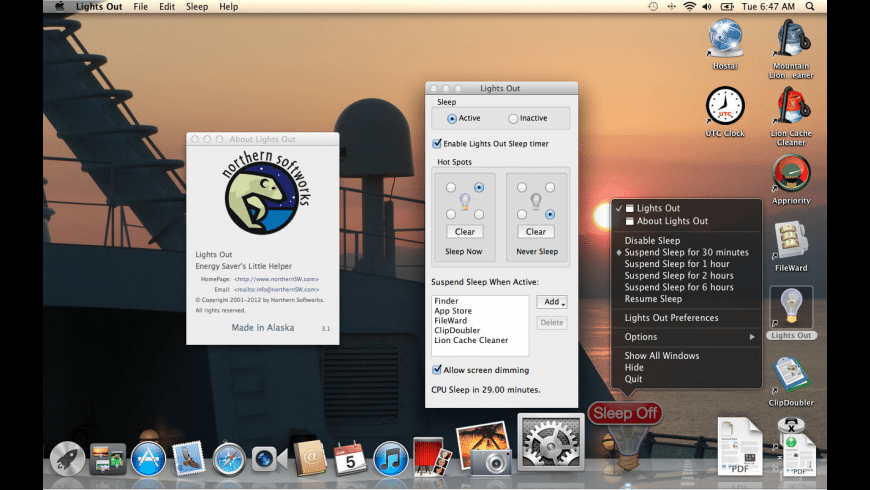
Task: Select the Inactive sleep radio button
Action: click(x=513, y=118)
